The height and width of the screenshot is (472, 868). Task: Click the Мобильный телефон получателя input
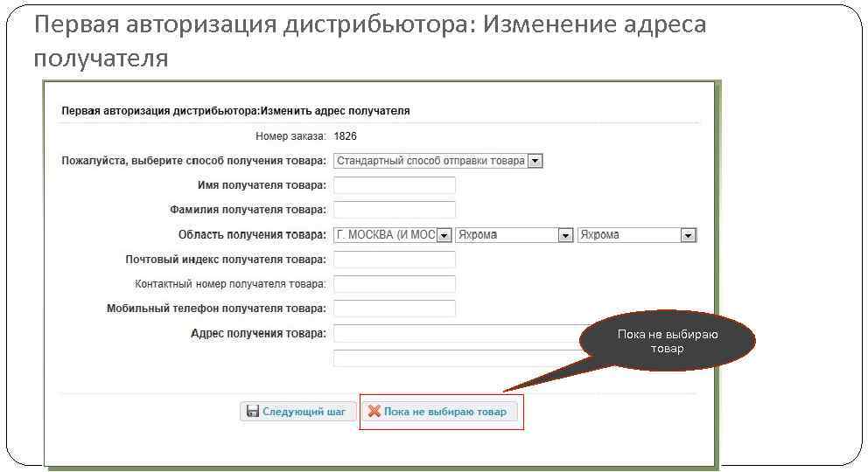click(x=394, y=308)
